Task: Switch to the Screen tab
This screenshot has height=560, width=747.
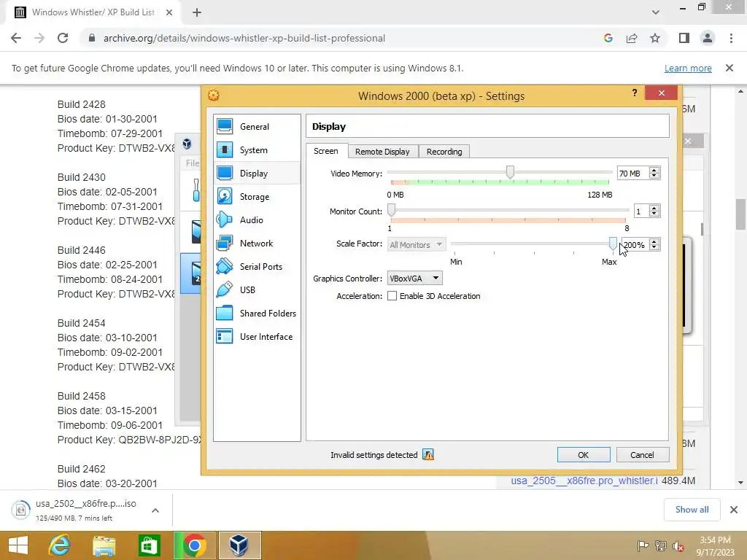Action: pyautogui.click(x=326, y=151)
